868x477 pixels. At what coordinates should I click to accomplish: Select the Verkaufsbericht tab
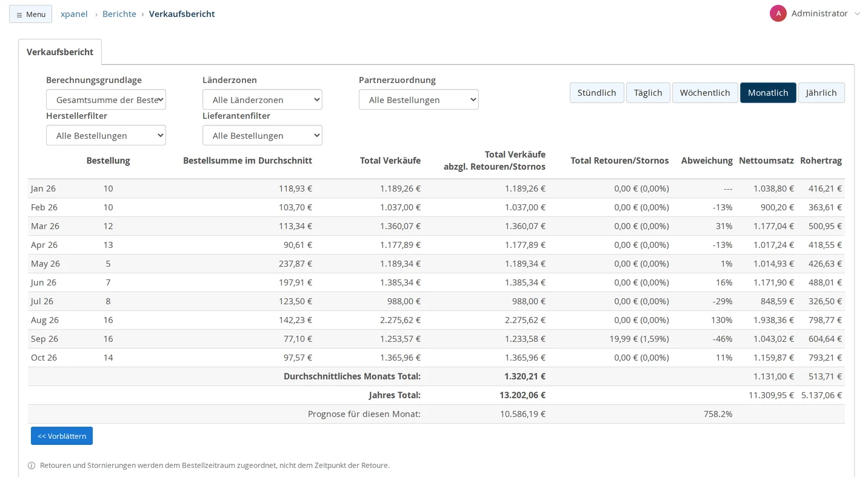point(60,52)
